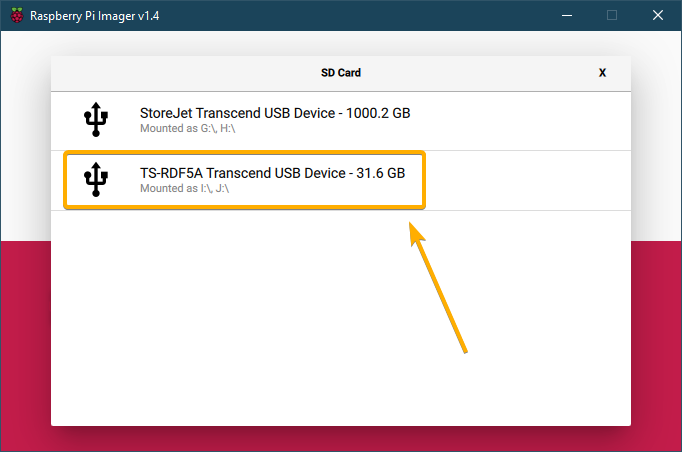Close the SD Card dialog with X
This screenshot has width=682, height=452.
[602, 73]
